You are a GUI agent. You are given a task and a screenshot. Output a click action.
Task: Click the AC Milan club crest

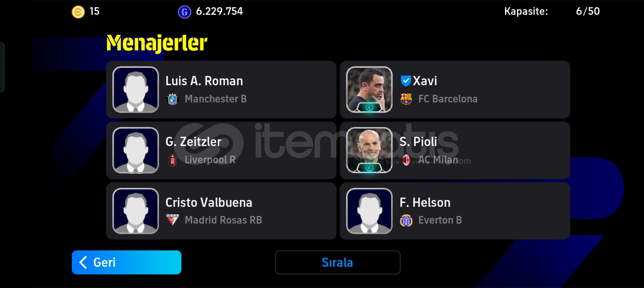click(406, 160)
